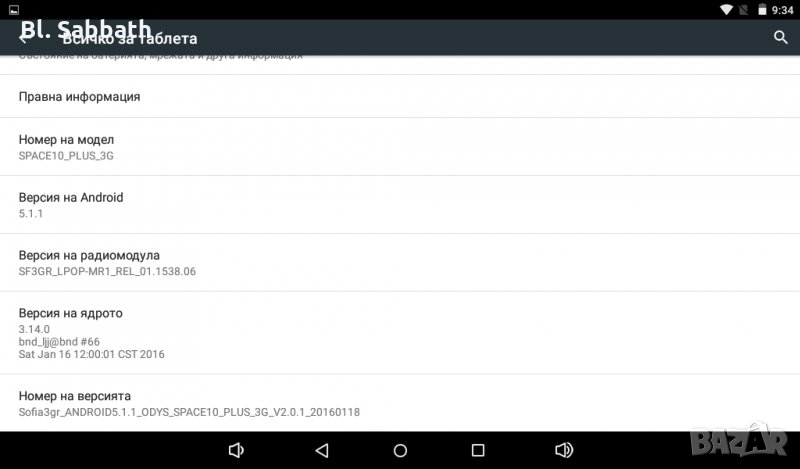
Task: Tap the partially hidden status info row
Action: tap(400, 64)
